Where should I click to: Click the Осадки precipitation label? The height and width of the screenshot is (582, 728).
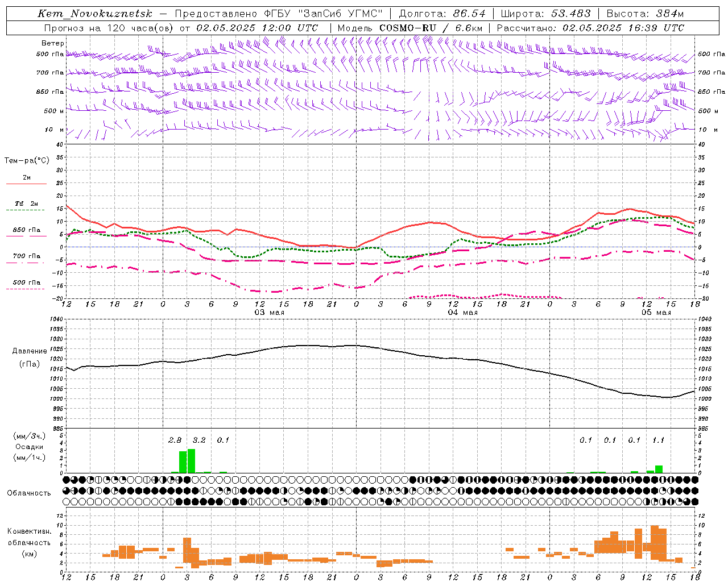[x=30, y=447]
